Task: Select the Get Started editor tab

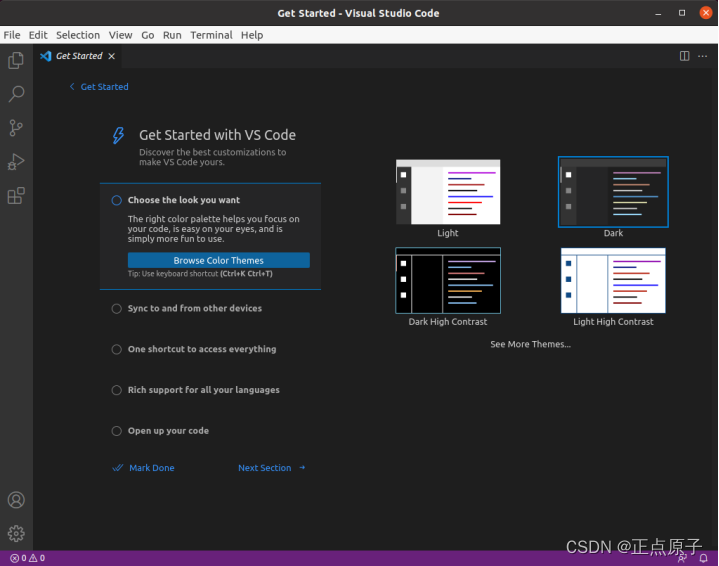Action: click(x=77, y=56)
